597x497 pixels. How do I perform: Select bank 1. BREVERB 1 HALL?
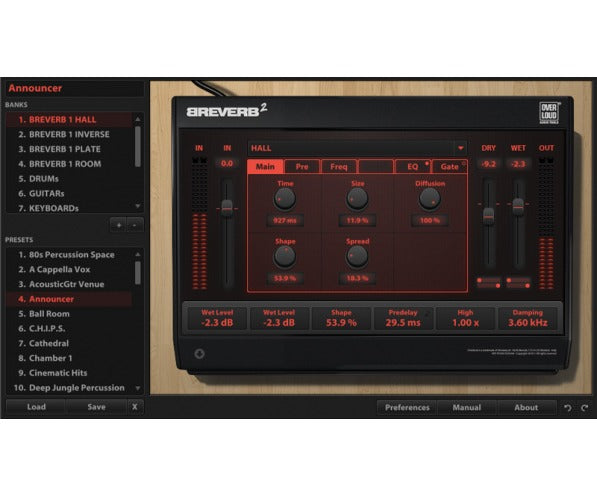click(69, 120)
